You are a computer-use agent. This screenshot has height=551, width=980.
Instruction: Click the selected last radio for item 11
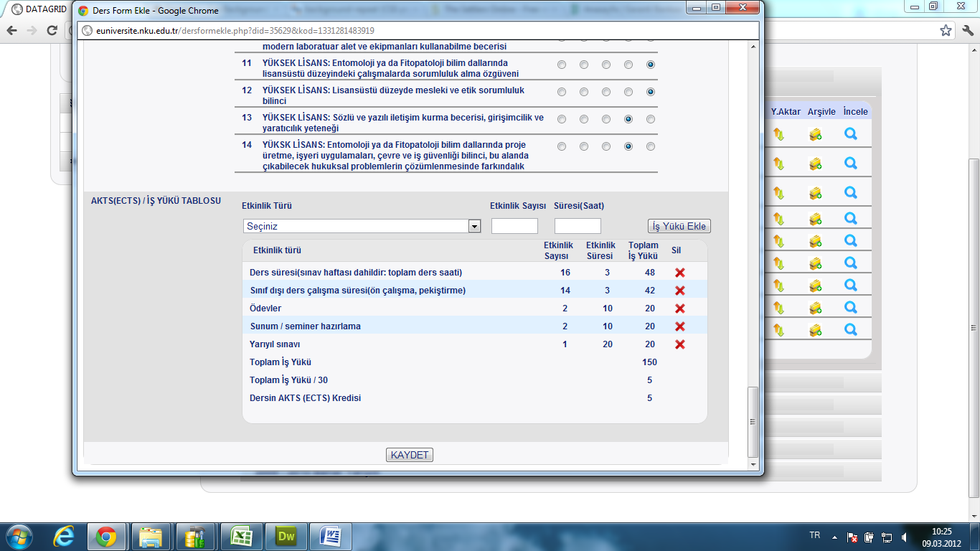point(651,65)
